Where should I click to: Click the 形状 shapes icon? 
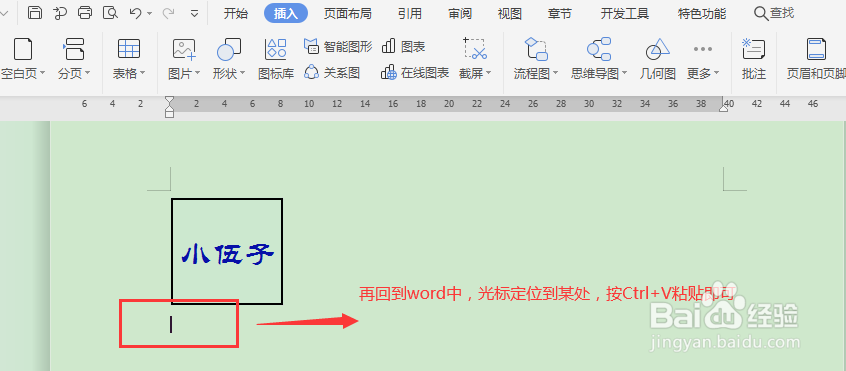tap(229, 49)
